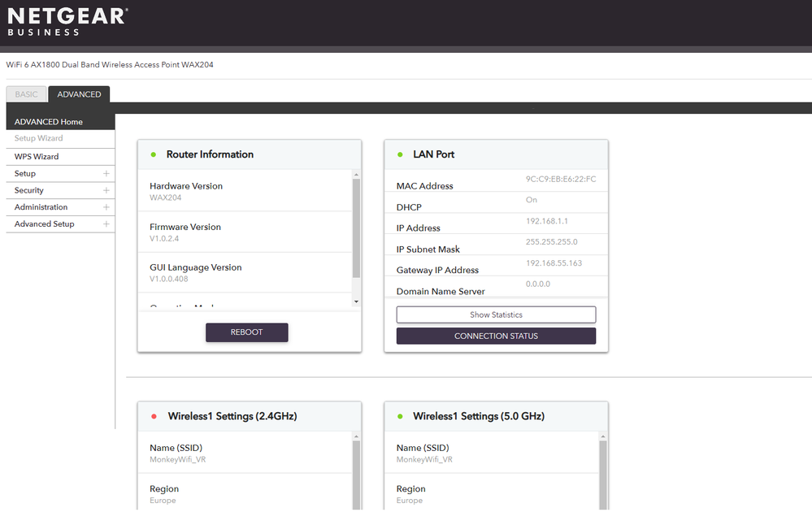Click the Router Information green status dot
812x525 pixels.
[x=154, y=154]
